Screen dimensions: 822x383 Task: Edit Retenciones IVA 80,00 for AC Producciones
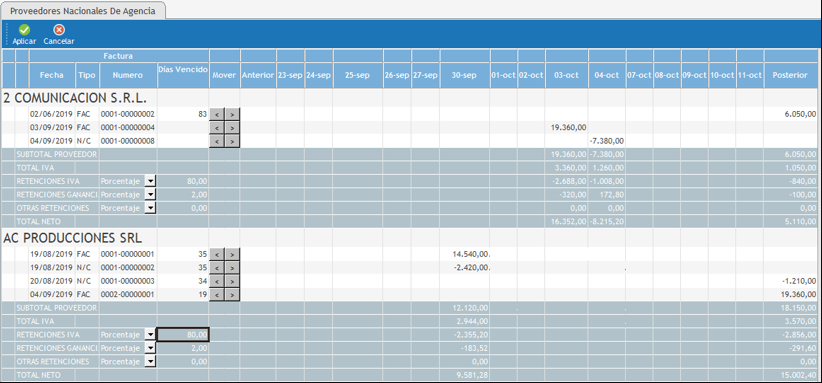[183, 334]
